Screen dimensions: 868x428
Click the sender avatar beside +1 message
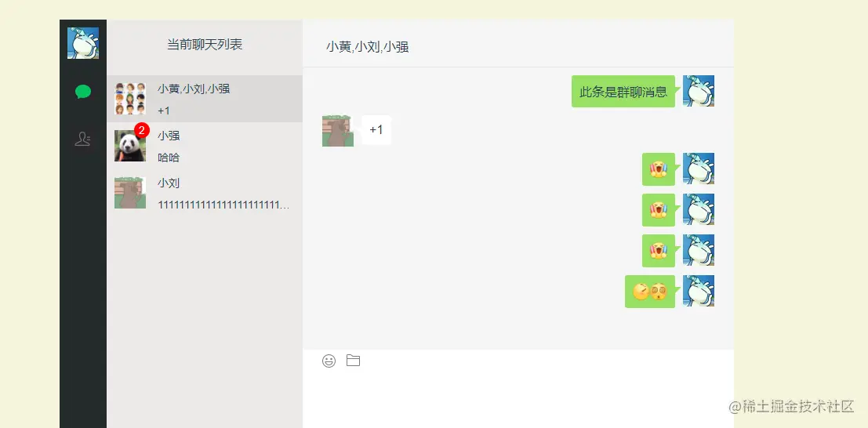click(338, 131)
